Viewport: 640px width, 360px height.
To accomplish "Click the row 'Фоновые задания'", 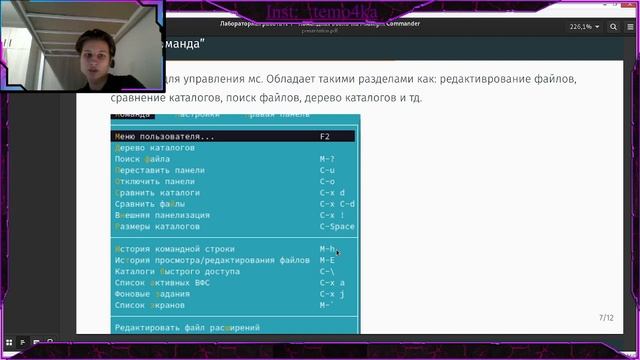I will coord(233,294).
